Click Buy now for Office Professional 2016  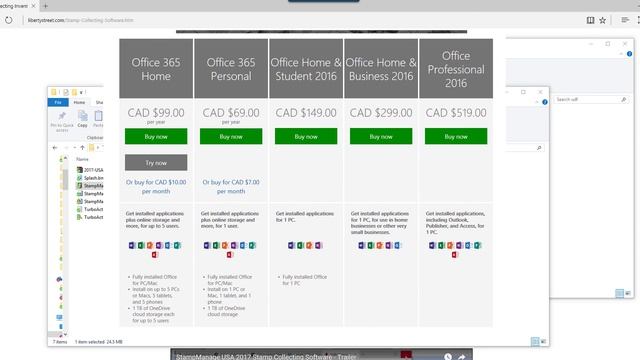coord(456,136)
